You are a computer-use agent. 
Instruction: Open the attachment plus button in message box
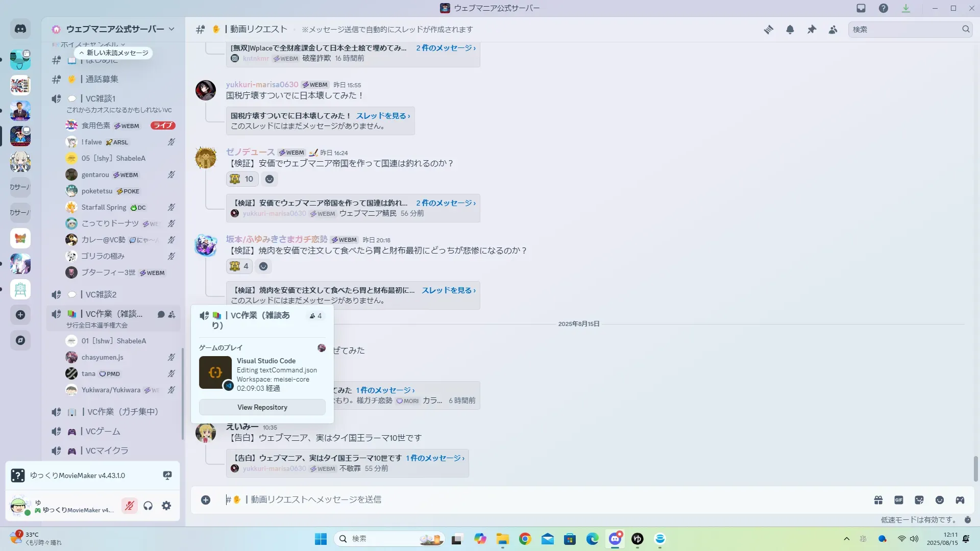click(206, 500)
